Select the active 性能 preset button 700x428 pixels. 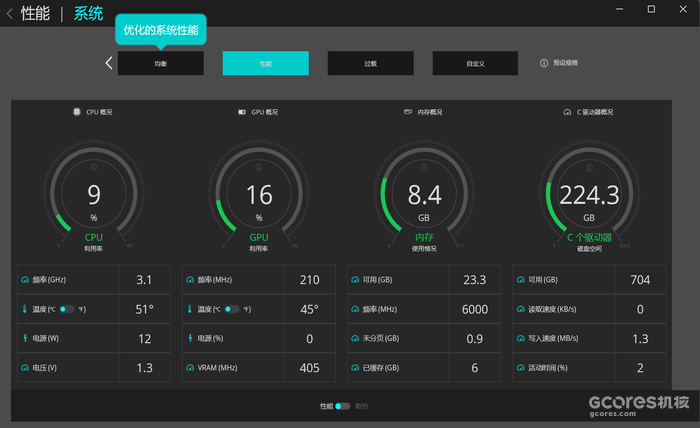[x=265, y=63]
